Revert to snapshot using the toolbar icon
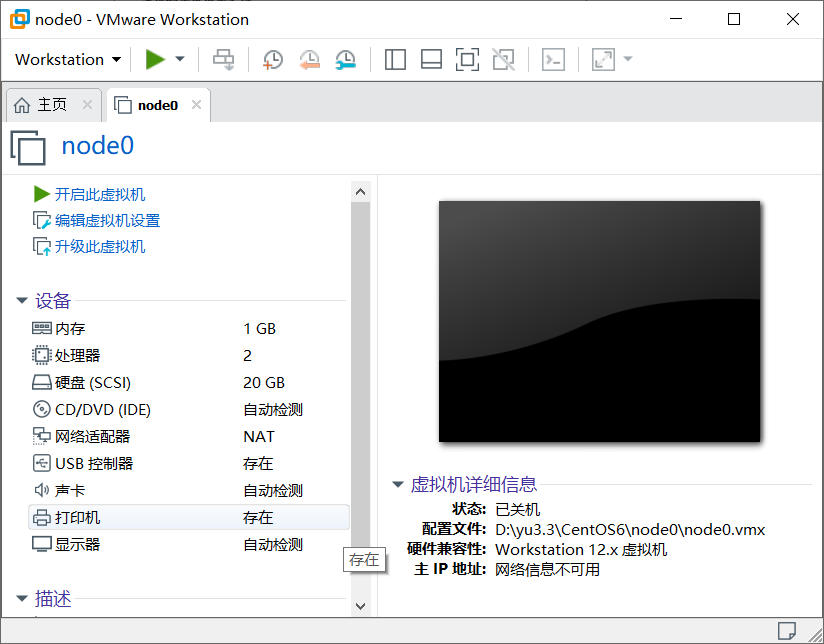 pyautogui.click(x=309, y=59)
